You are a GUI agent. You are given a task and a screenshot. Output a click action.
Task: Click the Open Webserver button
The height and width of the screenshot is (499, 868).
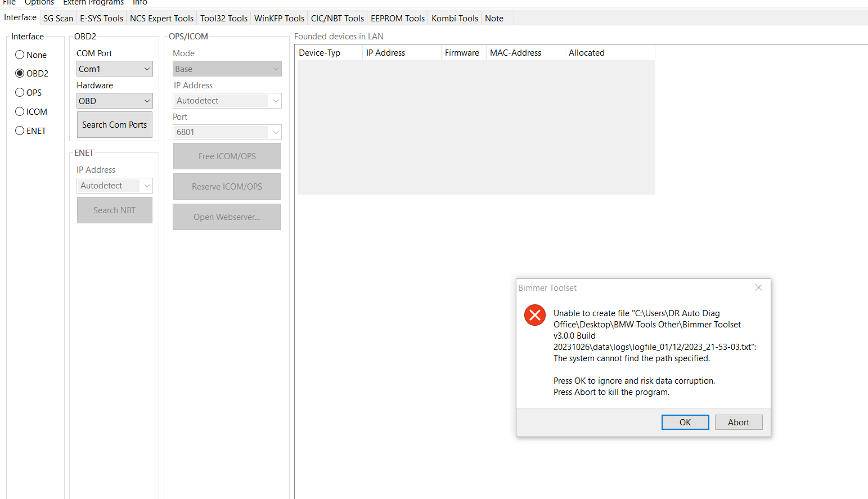click(227, 217)
